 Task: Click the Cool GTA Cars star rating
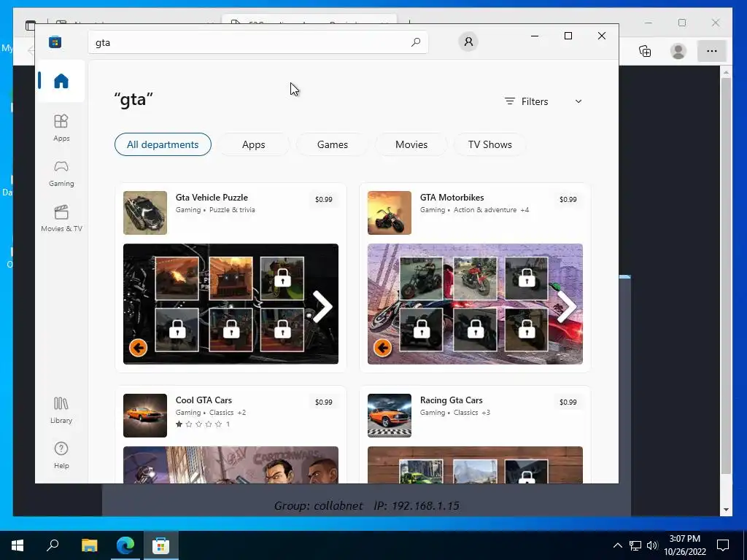coord(203,424)
